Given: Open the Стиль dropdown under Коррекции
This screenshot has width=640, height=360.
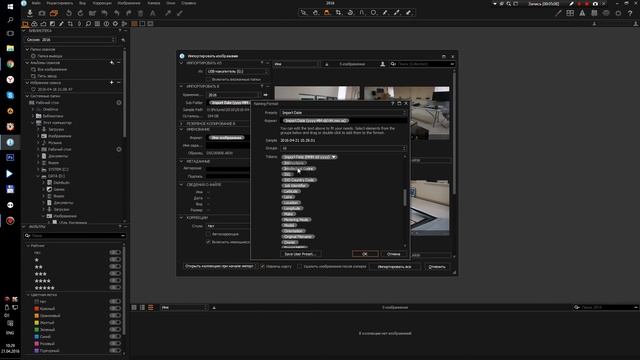Looking at the screenshot, I should tap(228, 226).
